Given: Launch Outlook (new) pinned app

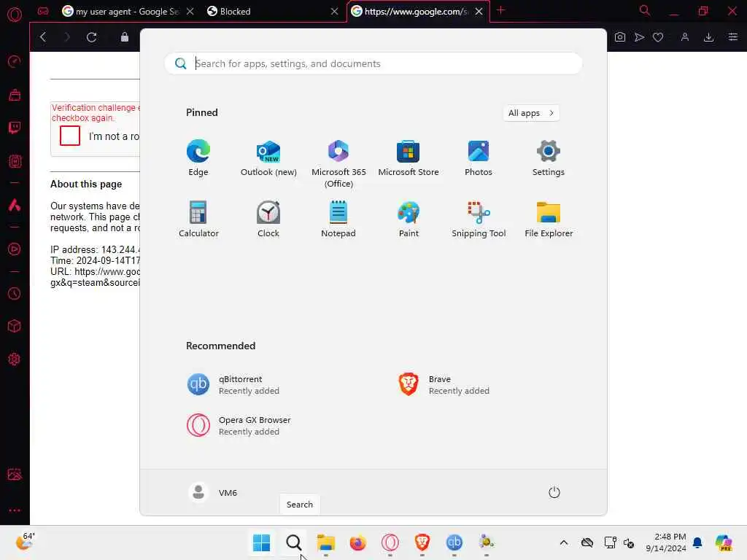Looking at the screenshot, I should [x=268, y=158].
